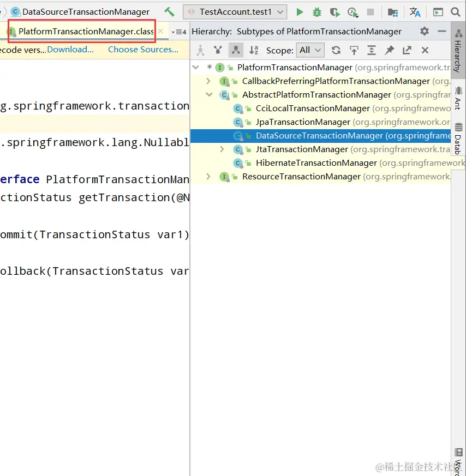
Task: Expand the JtaTransactionManager node
Action: [222, 149]
